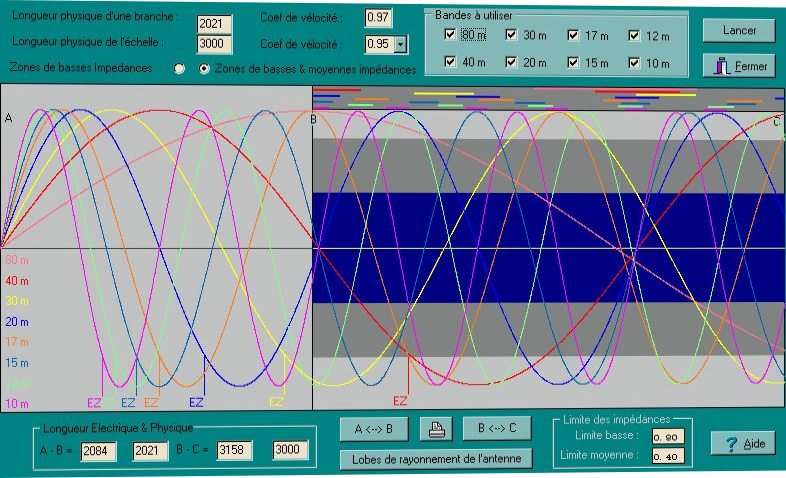Toggle the 17 m band checkbox
The image size is (786, 478).
click(573, 35)
